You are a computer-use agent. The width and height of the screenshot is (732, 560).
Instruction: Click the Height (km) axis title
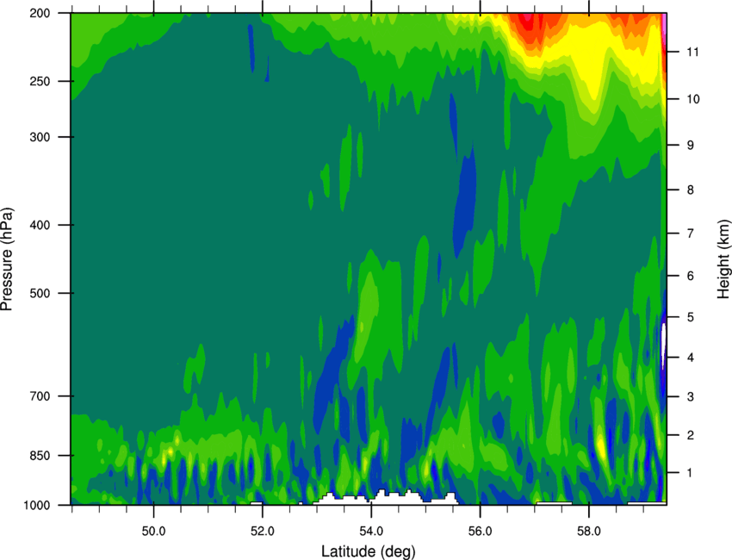tap(723, 259)
